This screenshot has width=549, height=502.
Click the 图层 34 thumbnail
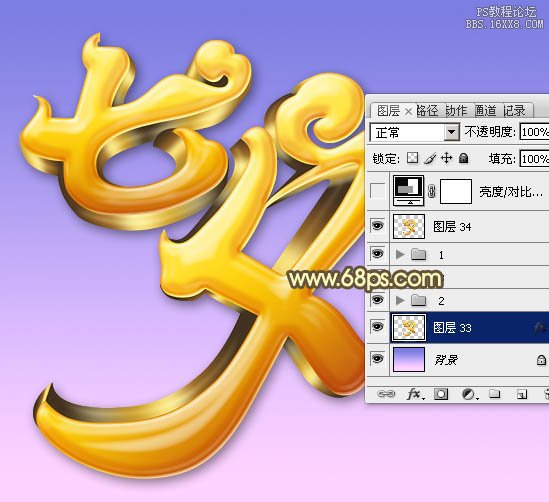click(409, 227)
